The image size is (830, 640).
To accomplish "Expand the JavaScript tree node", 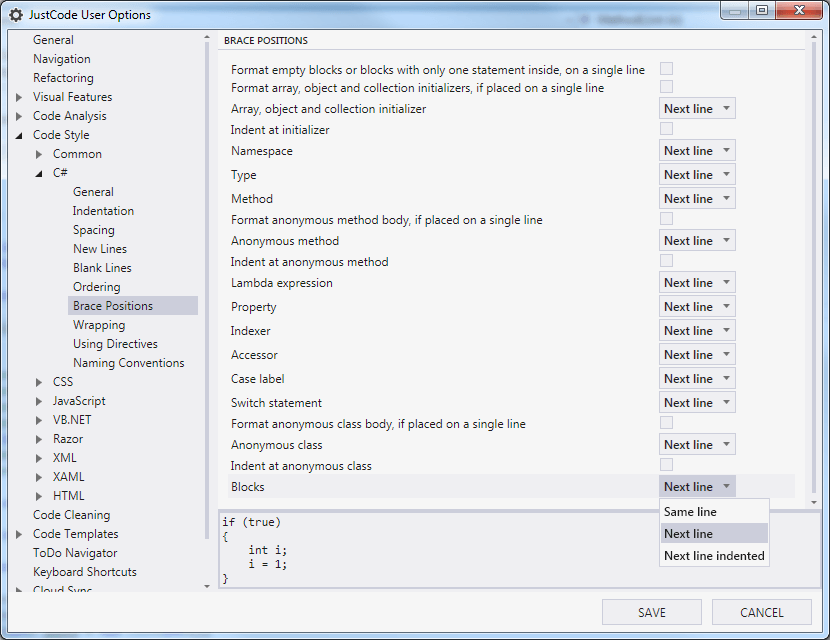I will click(39, 401).
